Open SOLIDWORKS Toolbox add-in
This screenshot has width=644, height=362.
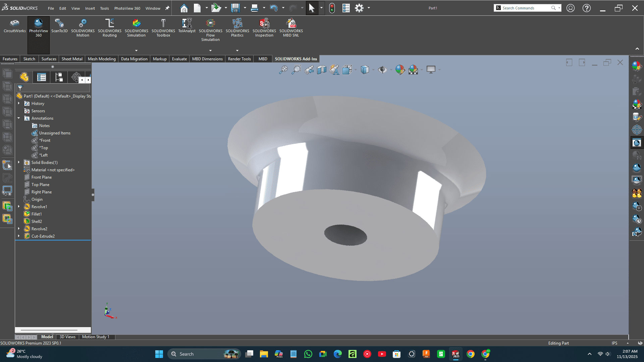163,27
